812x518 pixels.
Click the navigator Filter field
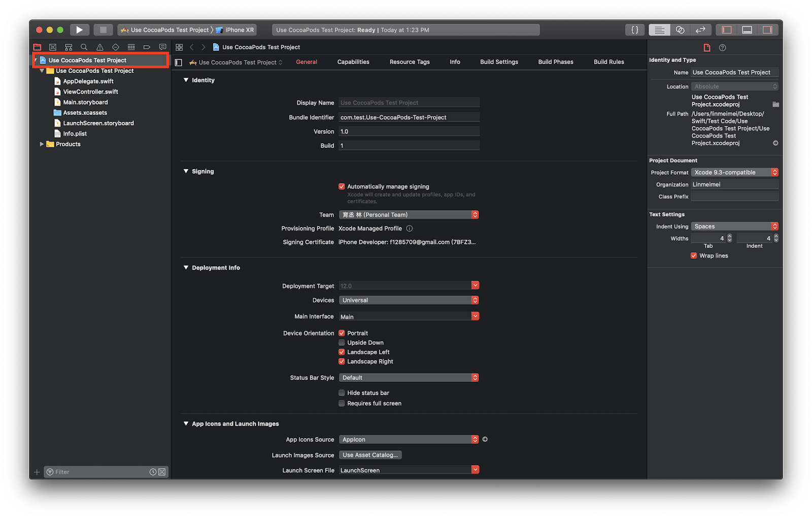coord(106,472)
